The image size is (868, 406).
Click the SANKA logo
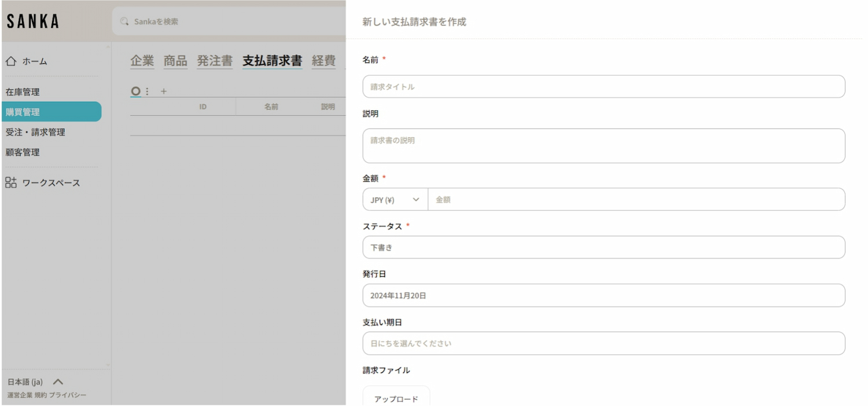coord(33,21)
